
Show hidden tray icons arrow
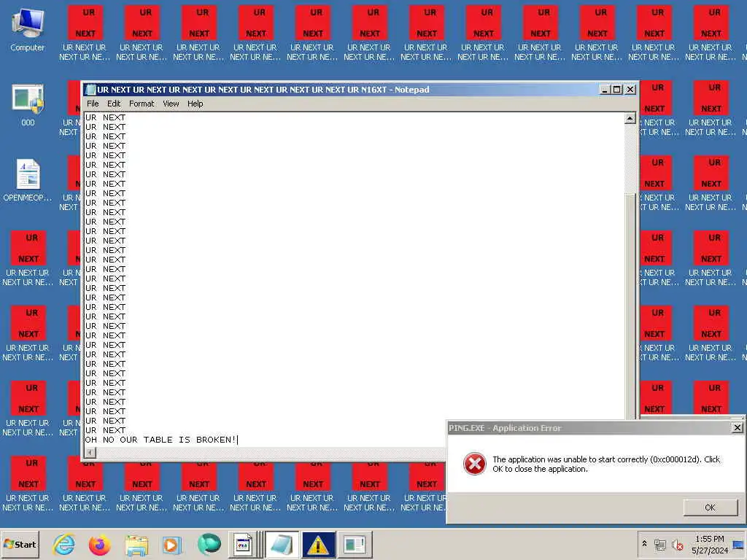pyautogui.click(x=644, y=544)
